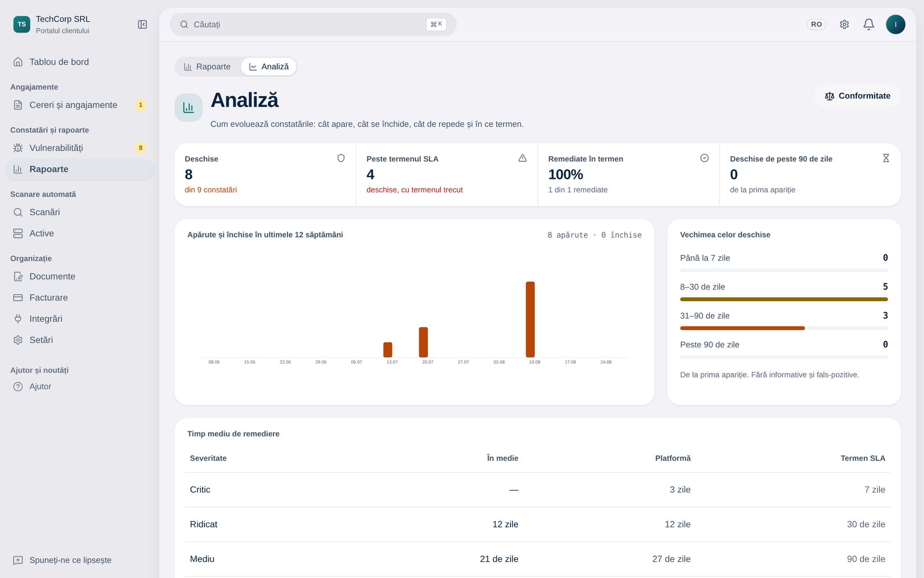Focus the Căutați search field
Image resolution: width=924 pixels, height=578 pixels.
[x=313, y=24]
